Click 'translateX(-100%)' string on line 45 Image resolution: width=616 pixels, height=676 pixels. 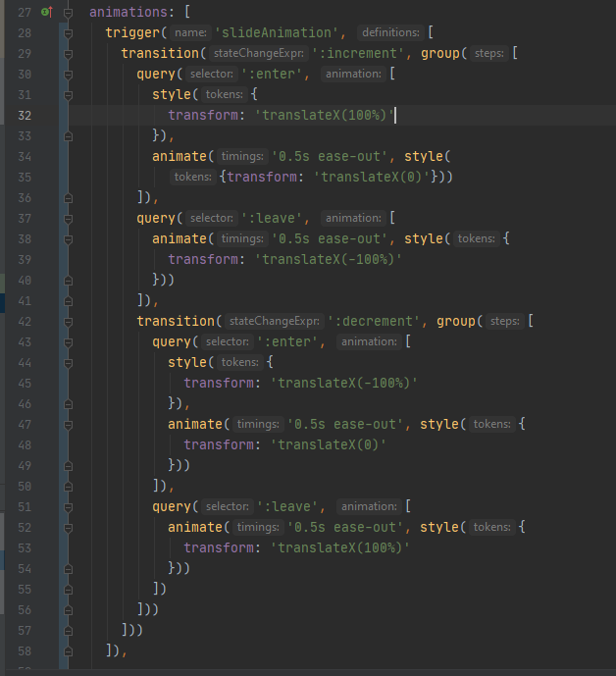coord(343,383)
